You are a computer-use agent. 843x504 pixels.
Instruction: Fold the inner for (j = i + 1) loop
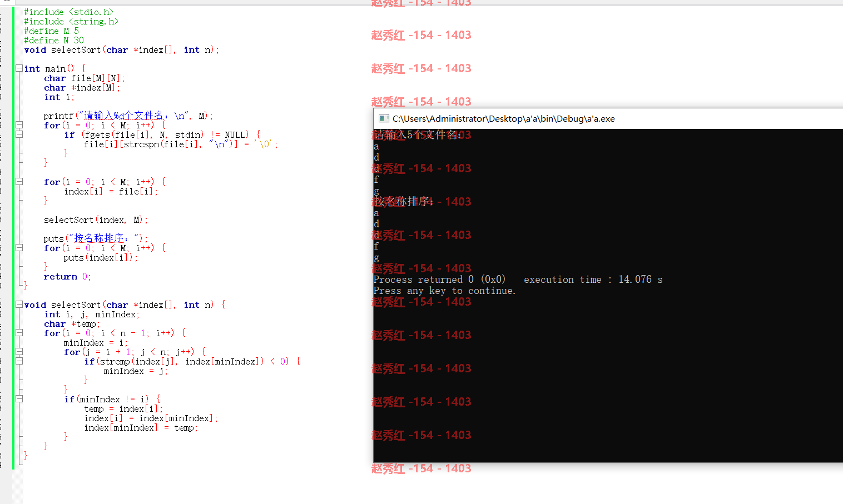click(19, 352)
